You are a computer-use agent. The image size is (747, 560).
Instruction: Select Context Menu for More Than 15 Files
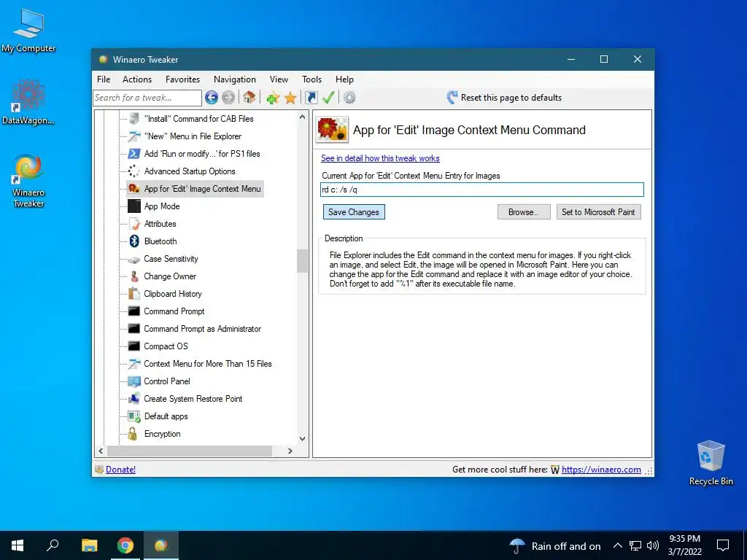tap(208, 364)
